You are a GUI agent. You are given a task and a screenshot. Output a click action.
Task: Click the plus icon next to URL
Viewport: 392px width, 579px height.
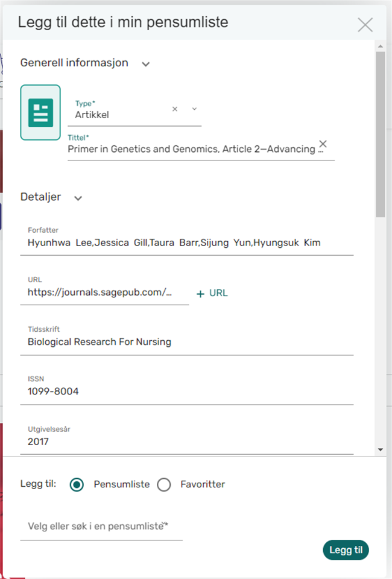point(201,294)
